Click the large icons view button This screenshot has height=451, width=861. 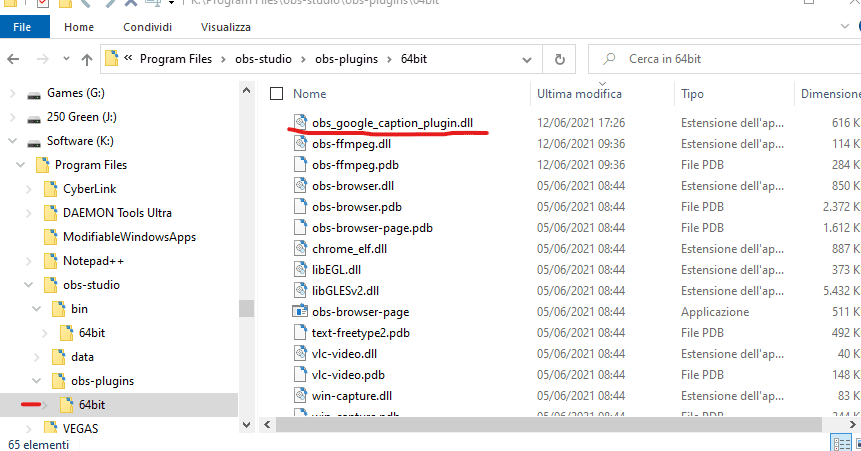coord(853,442)
